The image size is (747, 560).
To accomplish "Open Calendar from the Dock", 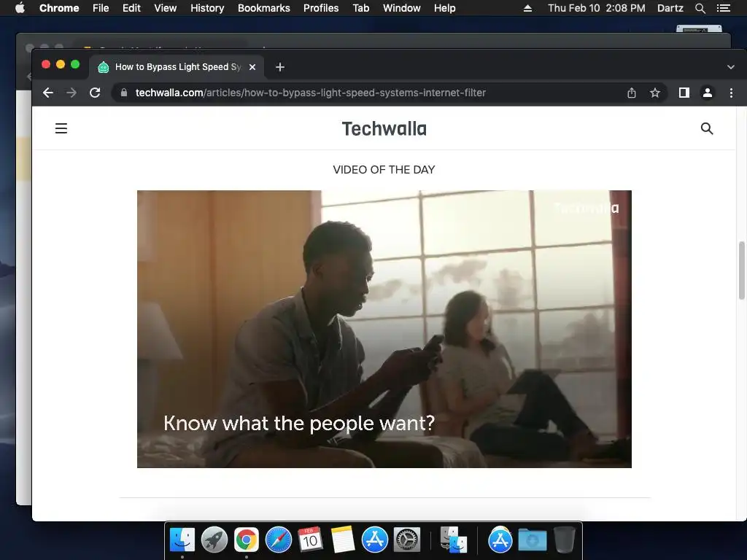I will click(310, 540).
